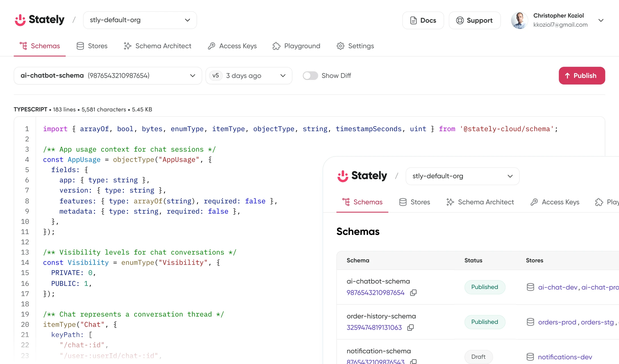Click the Schema Architect sparkle icon in main nav
The image size is (619, 364).
tap(127, 46)
